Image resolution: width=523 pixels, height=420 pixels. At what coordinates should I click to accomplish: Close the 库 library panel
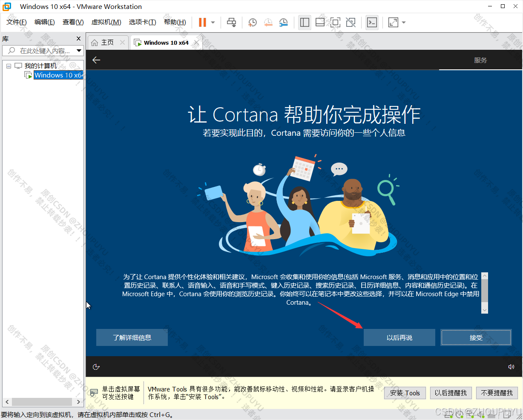coord(78,39)
